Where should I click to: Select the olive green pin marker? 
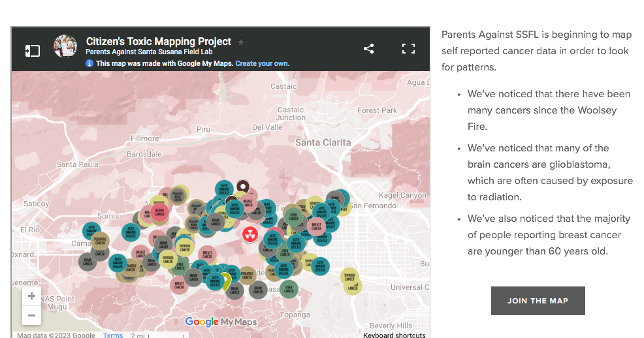coord(225,282)
